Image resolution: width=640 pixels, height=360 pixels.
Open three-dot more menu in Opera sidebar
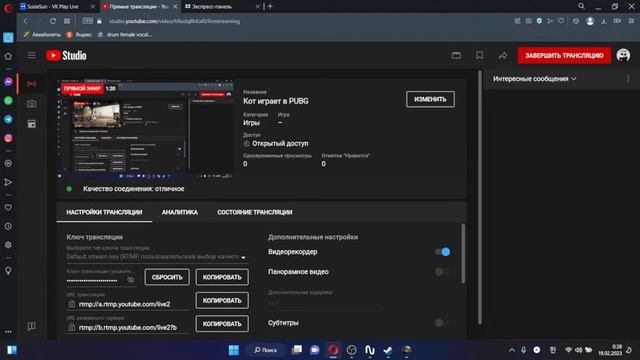(x=8, y=331)
